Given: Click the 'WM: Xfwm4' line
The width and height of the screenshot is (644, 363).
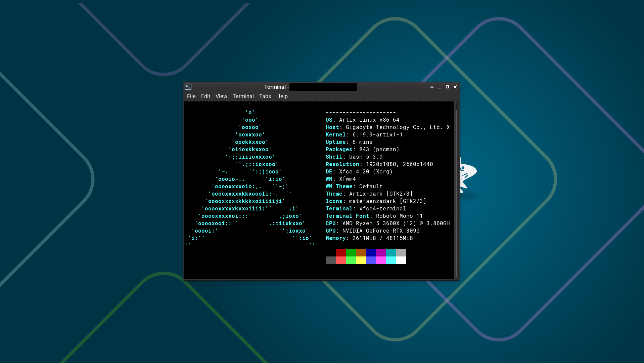Looking at the screenshot, I should click(341, 179).
